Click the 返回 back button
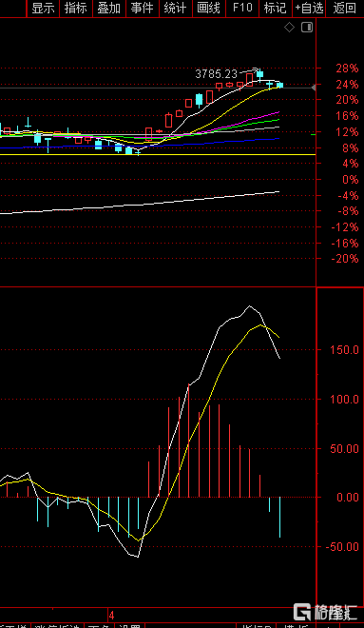The width and height of the screenshot is (364, 628). 344,8
